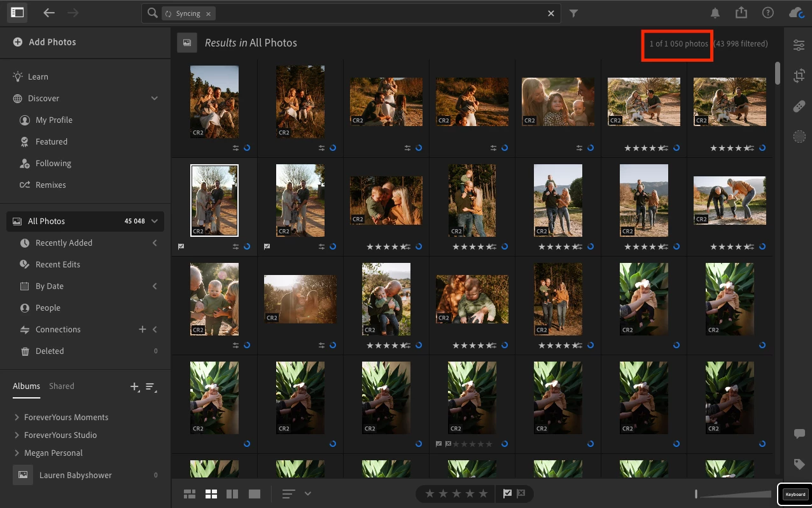Image resolution: width=812 pixels, height=508 pixels.
Task: Open albums sort options icon
Action: 151,386
